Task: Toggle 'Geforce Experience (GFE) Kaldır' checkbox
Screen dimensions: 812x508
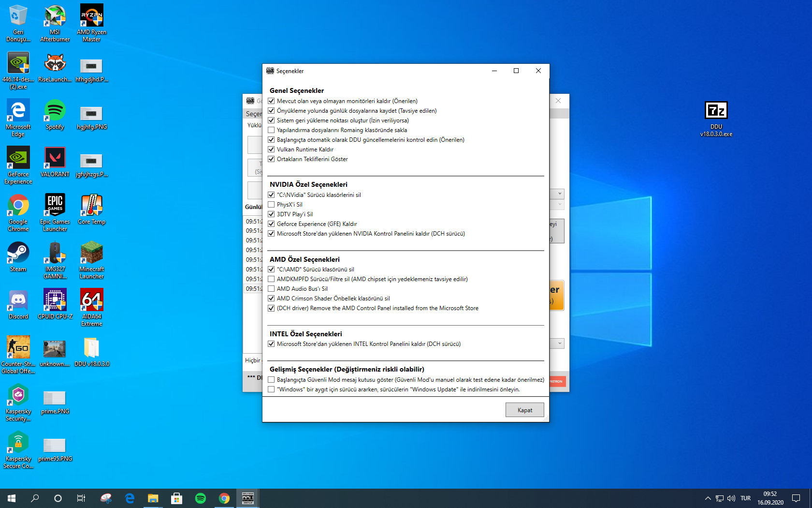Action: click(x=271, y=224)
